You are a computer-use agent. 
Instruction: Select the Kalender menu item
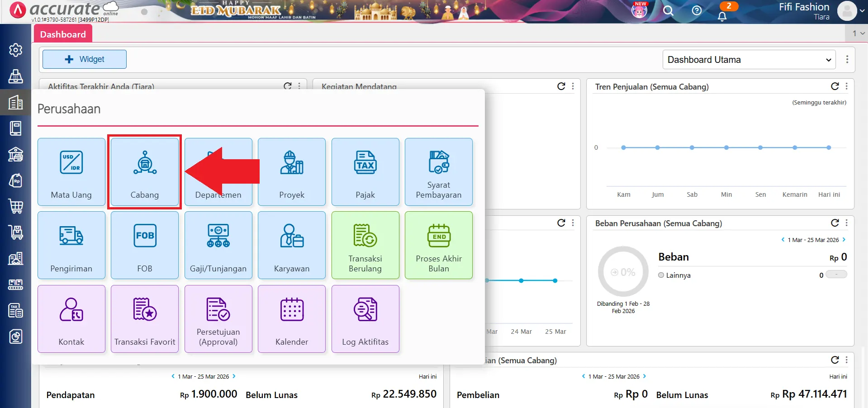[x=292, y=318]
